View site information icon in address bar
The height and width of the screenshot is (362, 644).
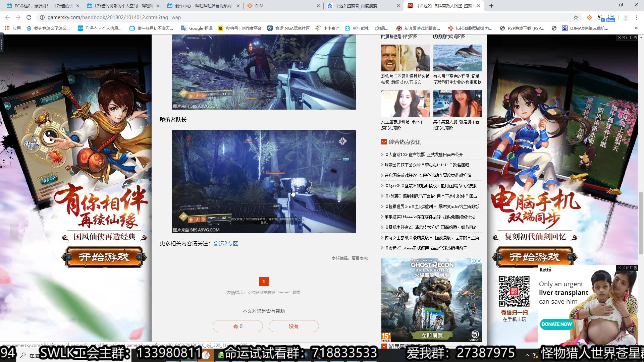42,17
